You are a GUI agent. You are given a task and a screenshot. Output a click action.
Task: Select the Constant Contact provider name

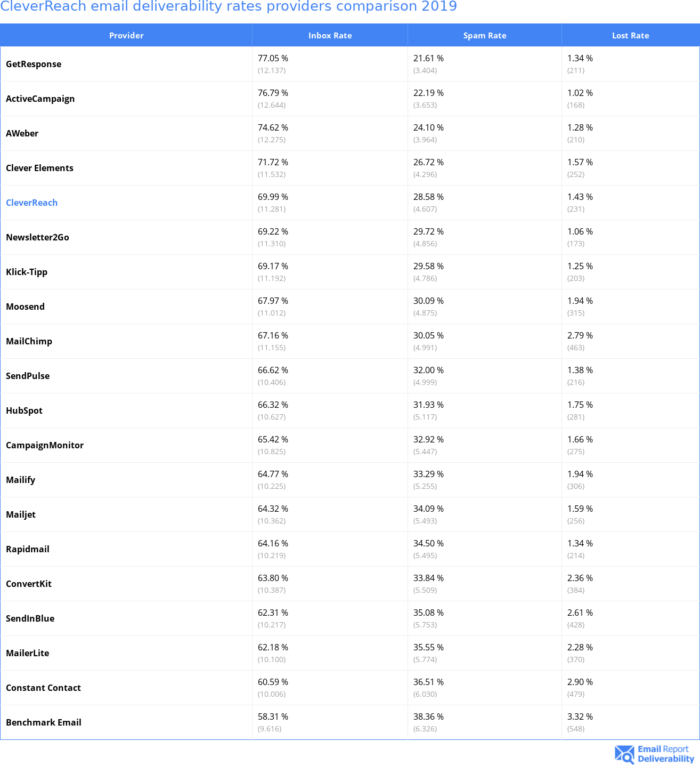pyautogui.click(x=43, y=688)
